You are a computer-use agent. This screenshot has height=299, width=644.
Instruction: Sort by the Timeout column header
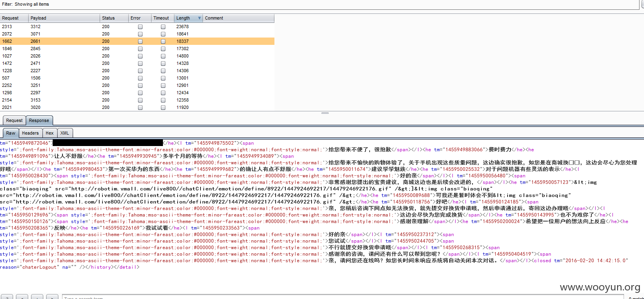coord(163,18)
